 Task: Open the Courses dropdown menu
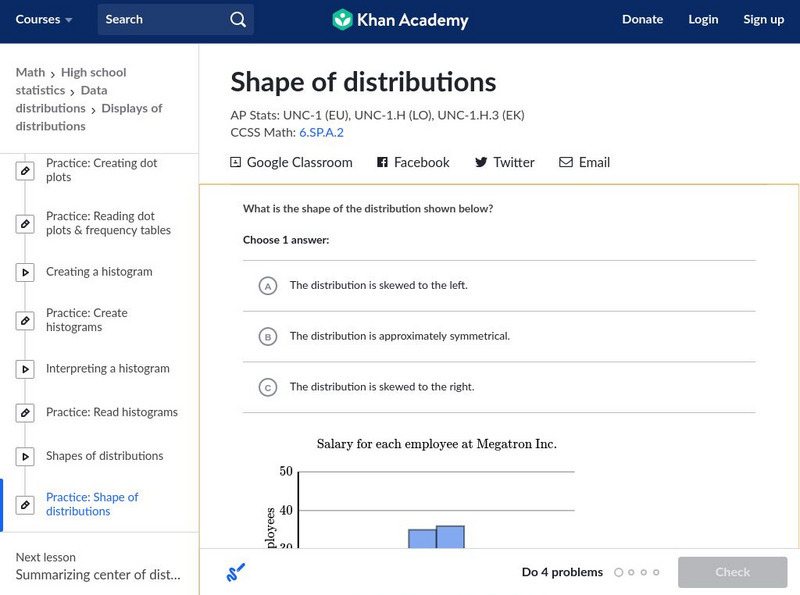44,19
